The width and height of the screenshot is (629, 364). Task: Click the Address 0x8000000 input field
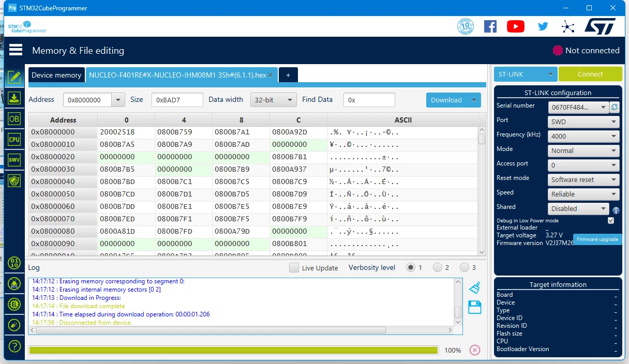click(x=87, y=100)
